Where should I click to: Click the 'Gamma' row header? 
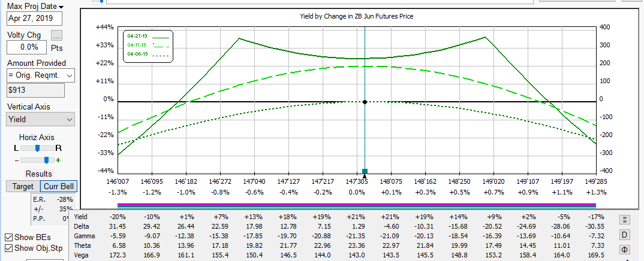tap(83, 236)
